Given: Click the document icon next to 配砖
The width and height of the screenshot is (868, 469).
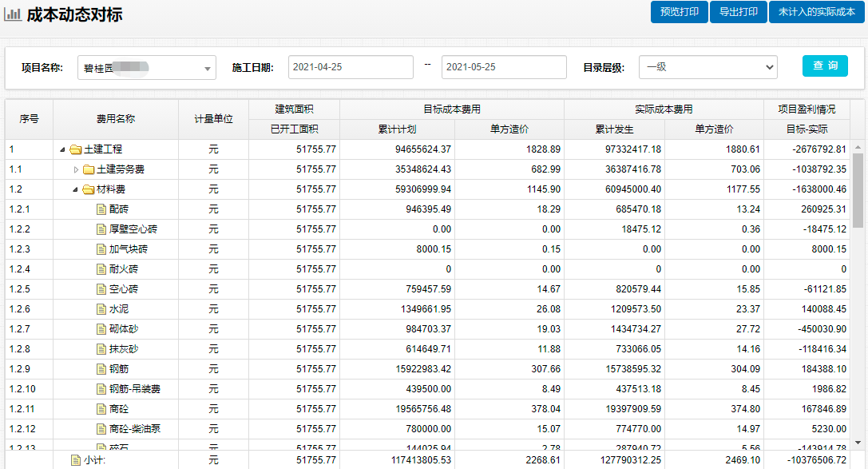Looking at the screenshot, I should 101,209.
